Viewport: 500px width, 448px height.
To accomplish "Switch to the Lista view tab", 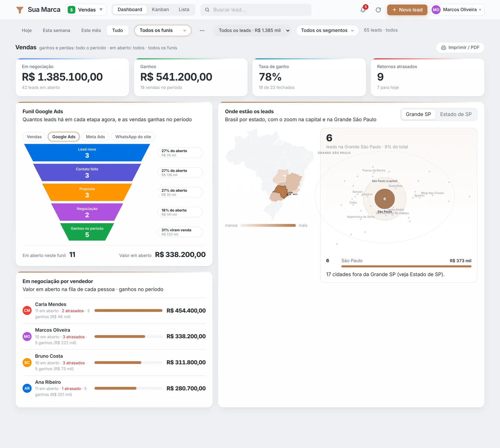I will coord(184,10).
